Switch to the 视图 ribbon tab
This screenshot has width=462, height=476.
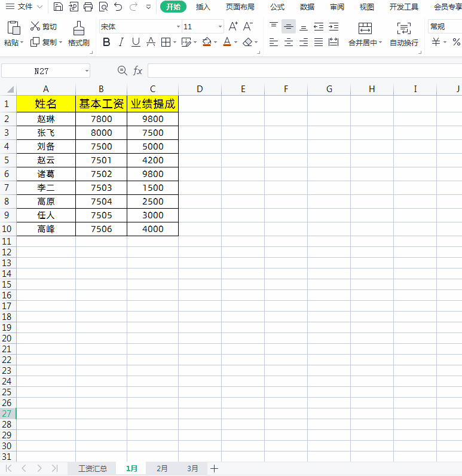click(x=367, y=7)
